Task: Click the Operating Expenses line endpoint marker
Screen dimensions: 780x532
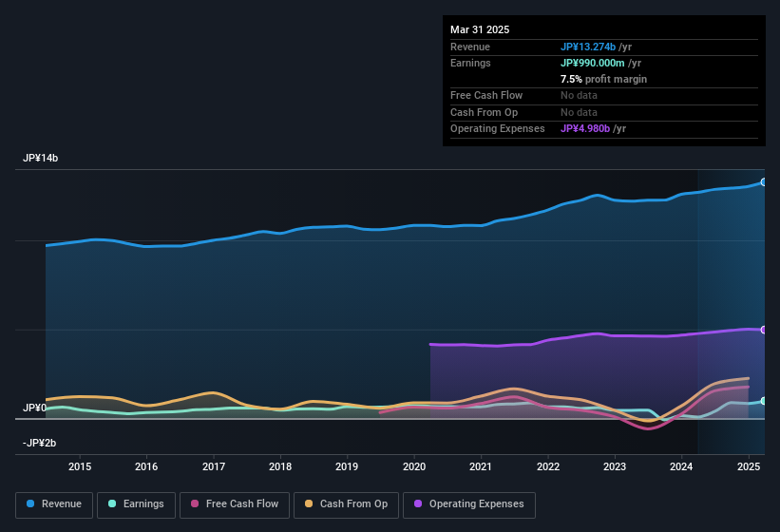Action: pos(764,330)
